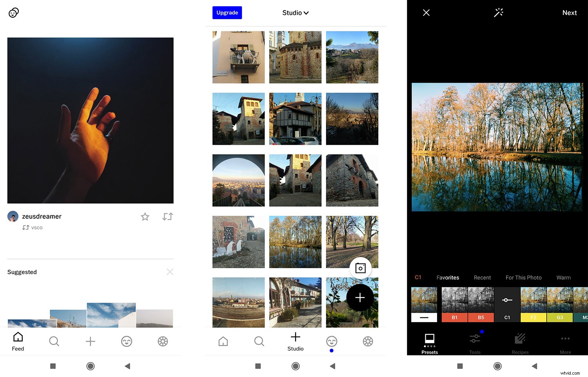Favorite the zeusdreamer photo with the star
The width and height of the screenshot is (588, 377).
pyautogui.click(x=145, y=216)
